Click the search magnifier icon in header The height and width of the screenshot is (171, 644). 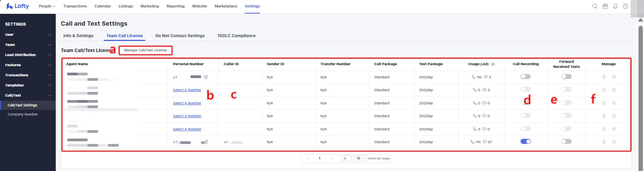pos(595,6)
